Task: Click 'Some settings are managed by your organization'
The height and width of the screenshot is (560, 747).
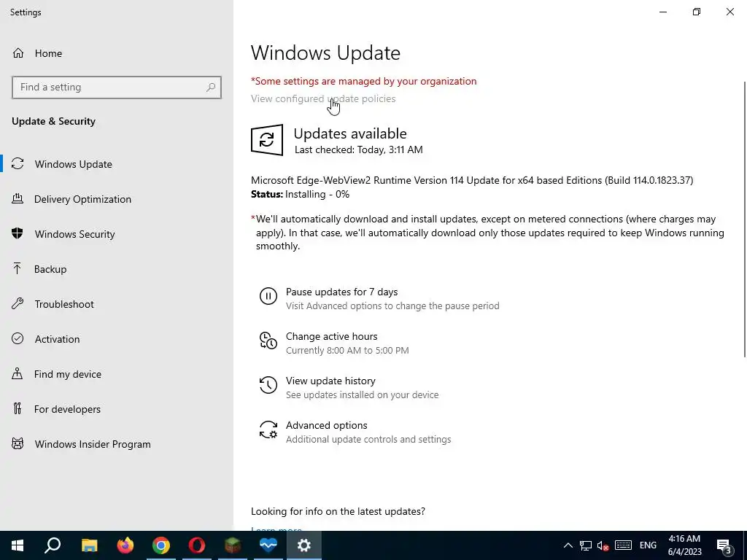Action: coord(363,81)
